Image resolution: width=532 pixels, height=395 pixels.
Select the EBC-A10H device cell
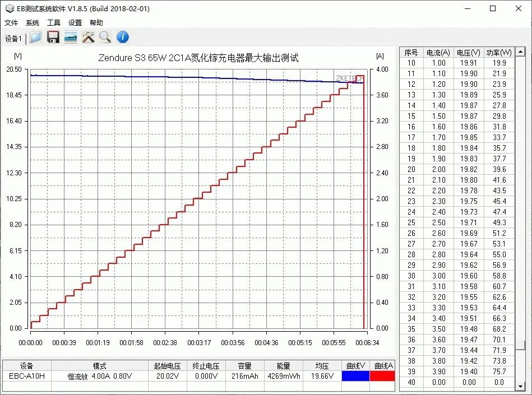click(x=27, y=376)
